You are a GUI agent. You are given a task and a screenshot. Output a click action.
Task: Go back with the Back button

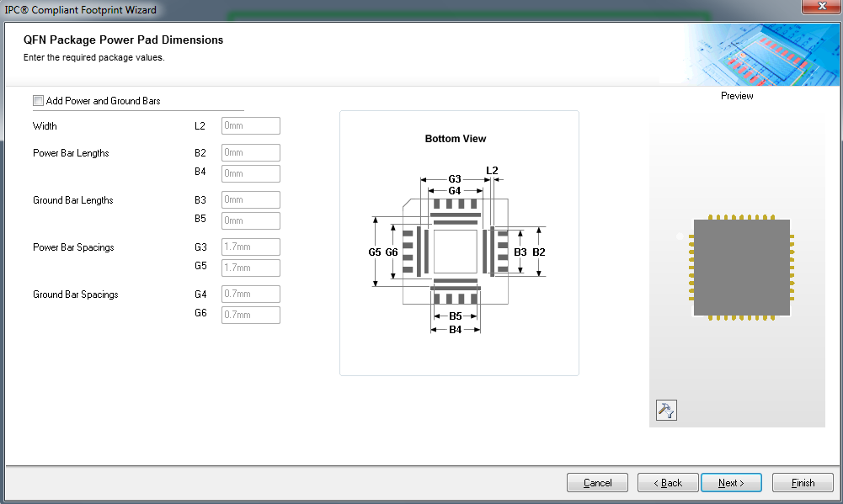pos(668,483)
